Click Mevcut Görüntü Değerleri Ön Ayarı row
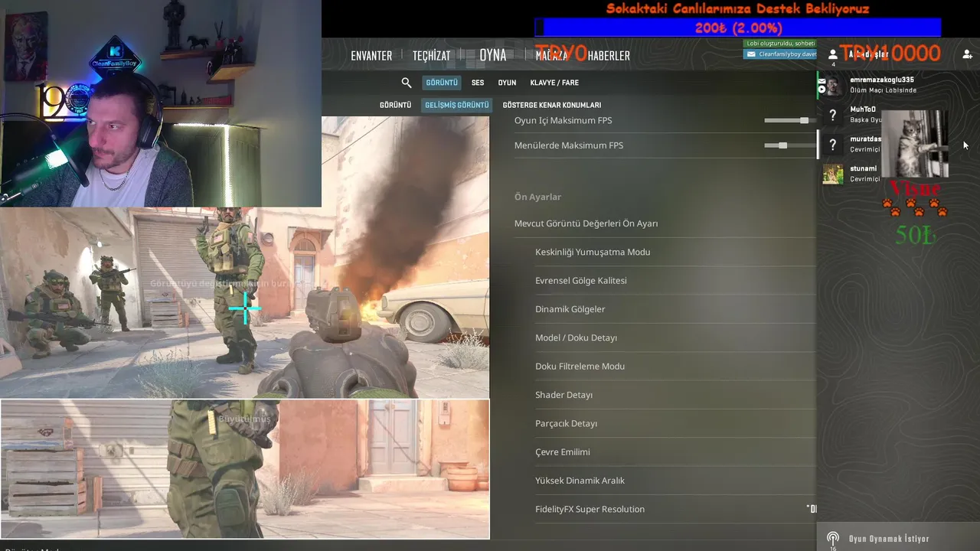The width and height of the screenshot is (980, 551). [x=665, y=223]
